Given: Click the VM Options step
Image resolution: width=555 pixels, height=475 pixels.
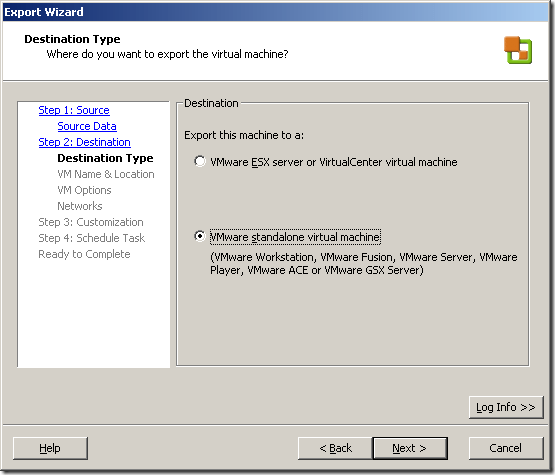Looking at the screenshot, I should [84, 190].
